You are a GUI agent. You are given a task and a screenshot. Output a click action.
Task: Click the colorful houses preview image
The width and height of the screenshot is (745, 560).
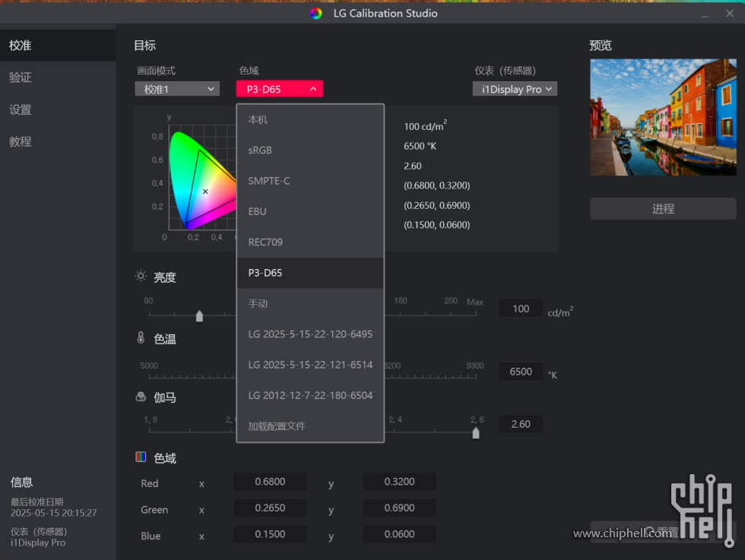click(x=663, y=117)
